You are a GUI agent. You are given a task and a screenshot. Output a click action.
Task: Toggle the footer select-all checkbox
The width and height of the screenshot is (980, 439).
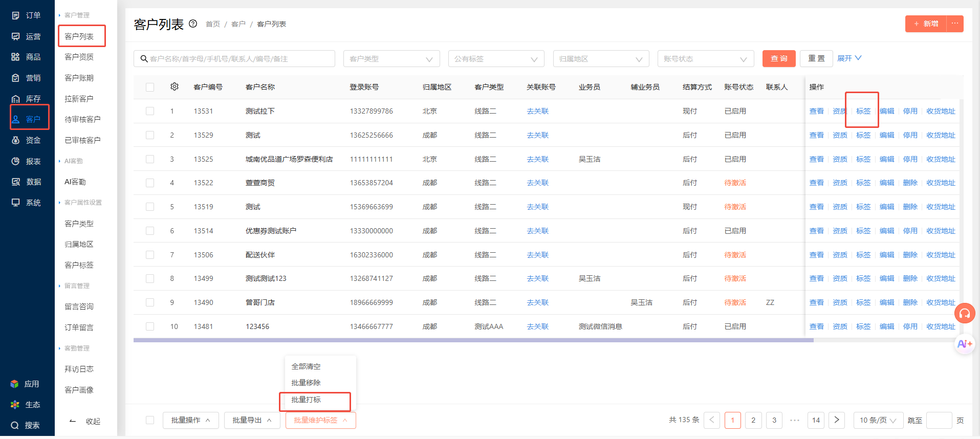point(150,420)
